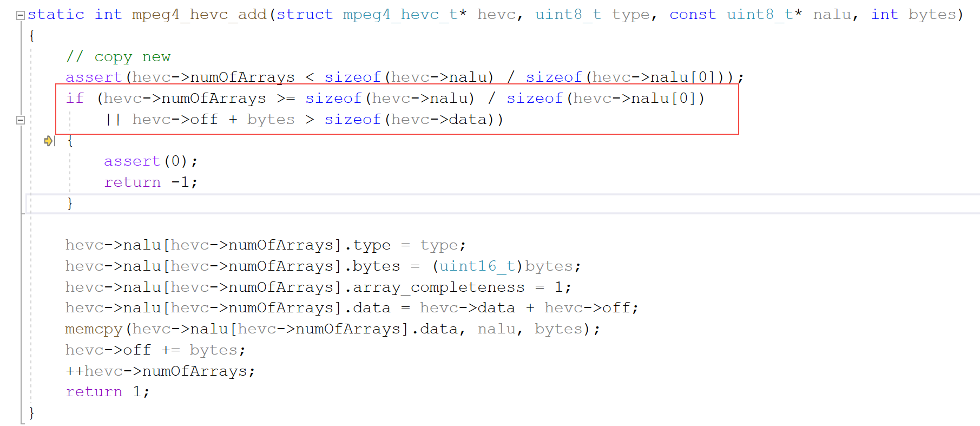Click the 'if' keyword
This screenshot has height=426, width=980.
tap(75, 99)
